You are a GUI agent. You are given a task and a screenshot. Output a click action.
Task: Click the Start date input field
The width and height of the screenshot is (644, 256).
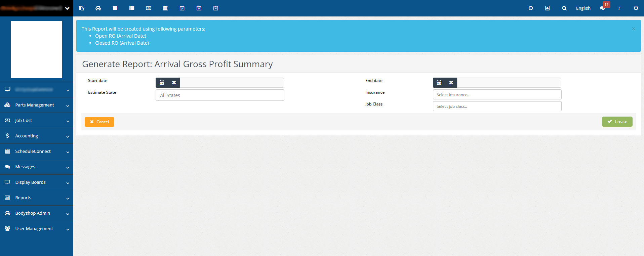(232, 83)
